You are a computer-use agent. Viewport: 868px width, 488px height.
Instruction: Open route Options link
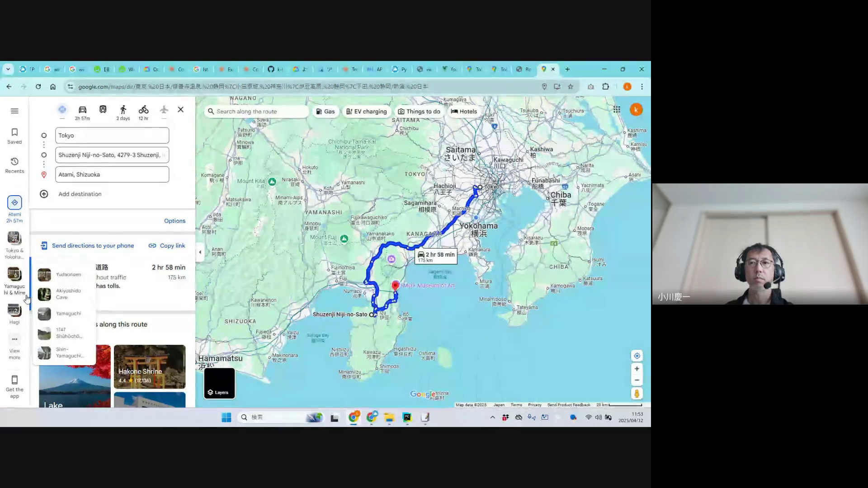[175, 221]
